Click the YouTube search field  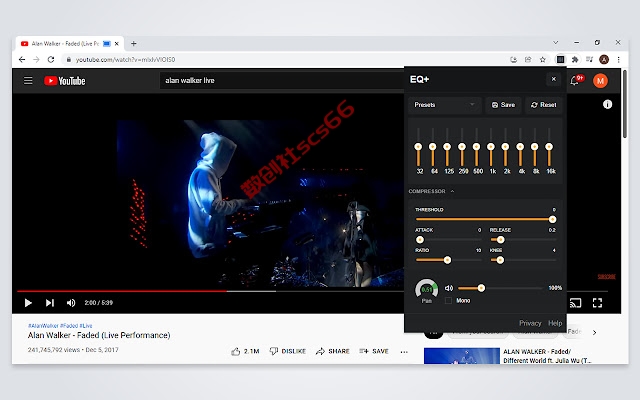pyautogui.click(x=282, y=80)
